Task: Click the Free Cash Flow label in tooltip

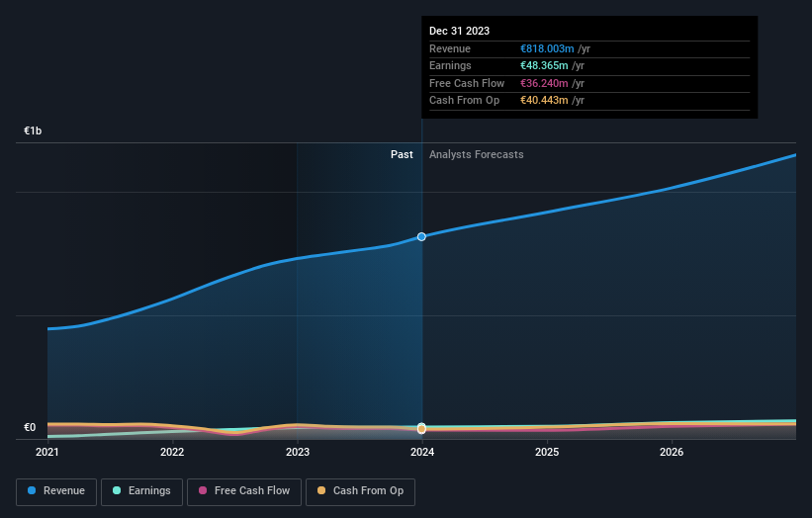Action: point(467,83)
